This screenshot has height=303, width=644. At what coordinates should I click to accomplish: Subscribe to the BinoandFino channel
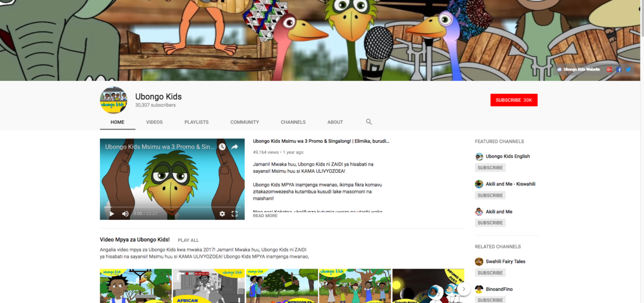(490, 300)
